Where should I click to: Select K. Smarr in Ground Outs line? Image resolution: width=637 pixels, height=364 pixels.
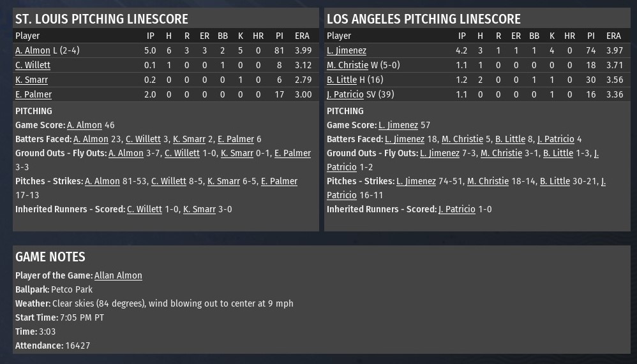(x=237, y=153)
